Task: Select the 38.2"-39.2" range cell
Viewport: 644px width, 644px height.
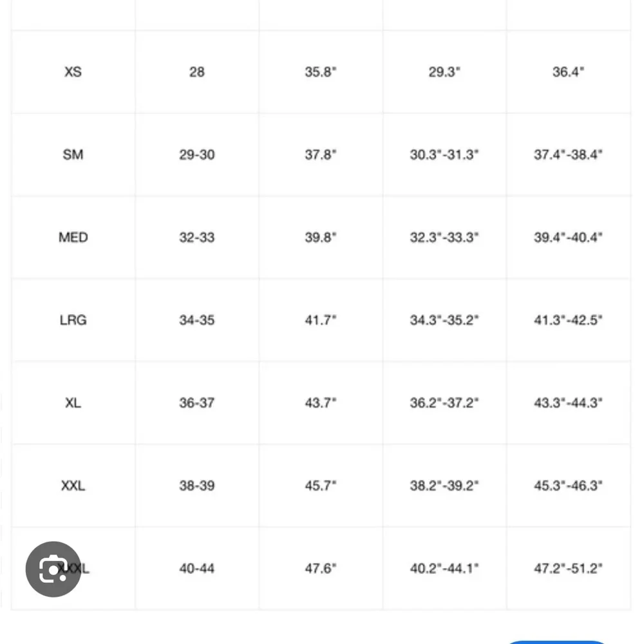Action: tap(444, 486)
